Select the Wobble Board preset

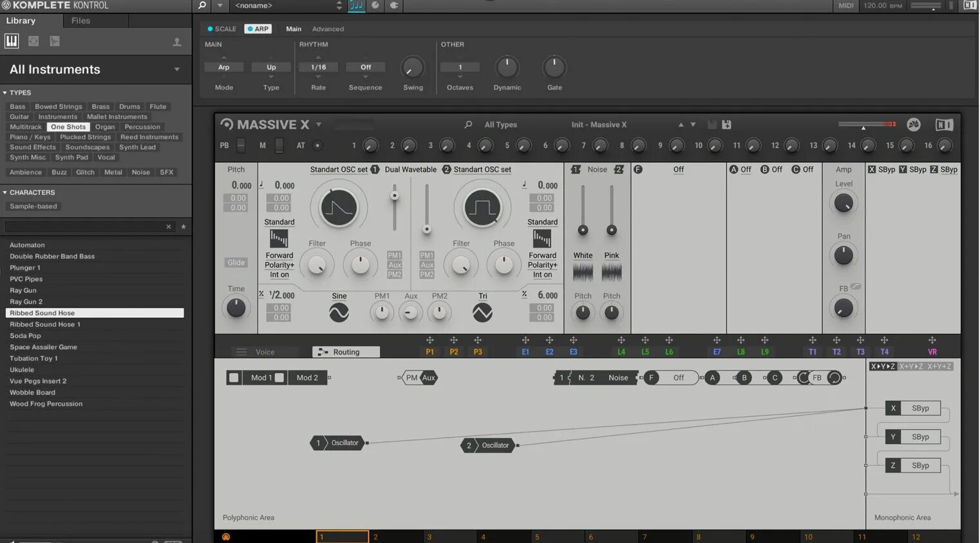[95, 392]
